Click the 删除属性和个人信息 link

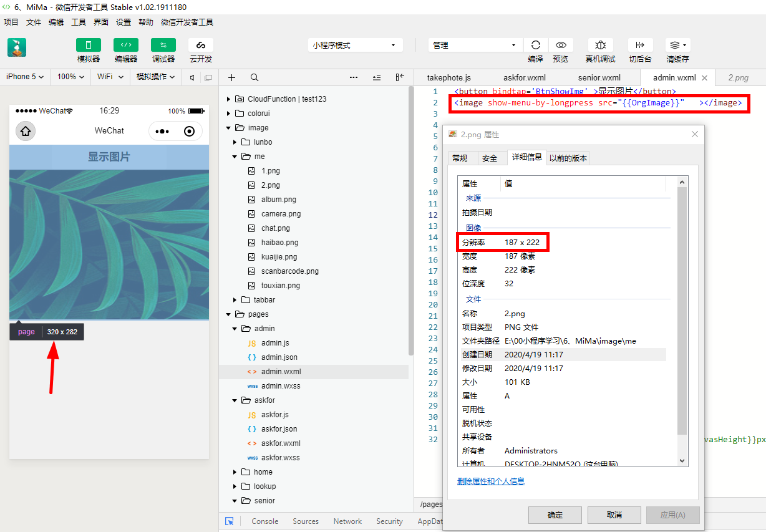[x=492, y=482]
